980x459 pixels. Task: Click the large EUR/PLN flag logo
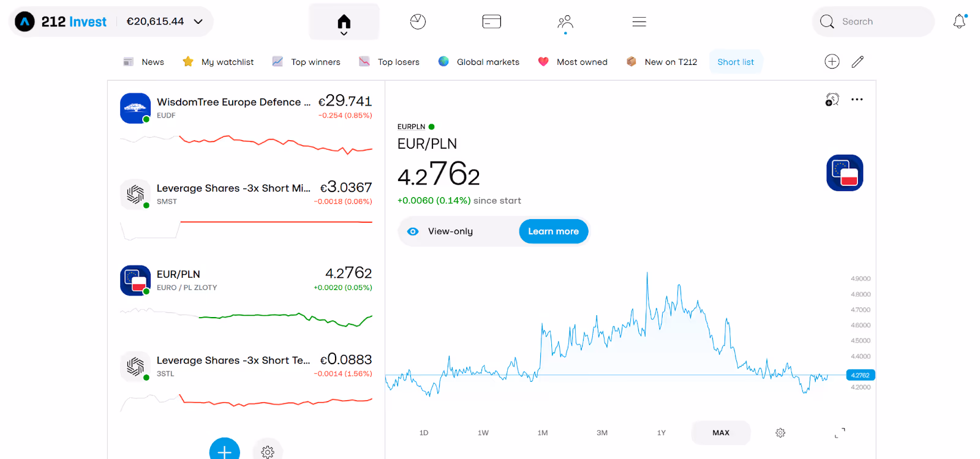click(845, 173)
